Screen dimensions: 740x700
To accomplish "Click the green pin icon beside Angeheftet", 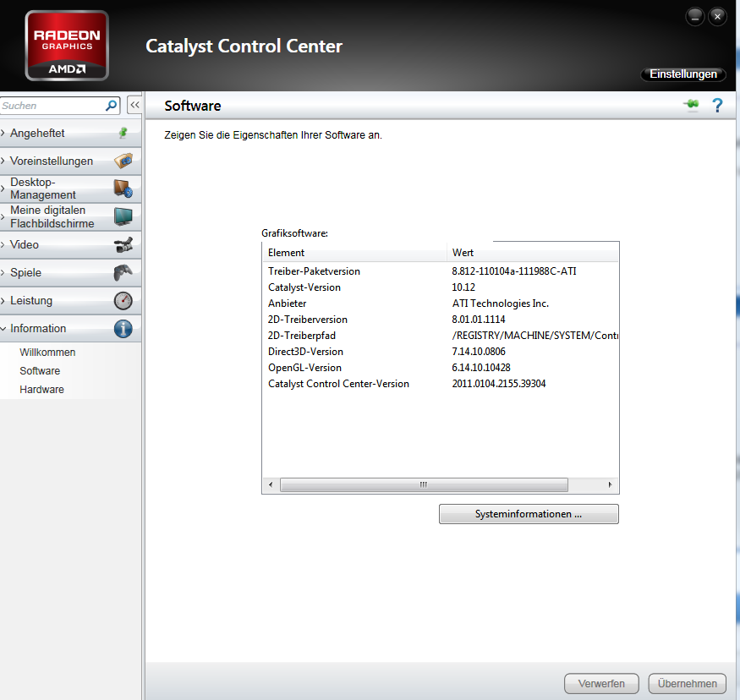I will coord(123,133).
